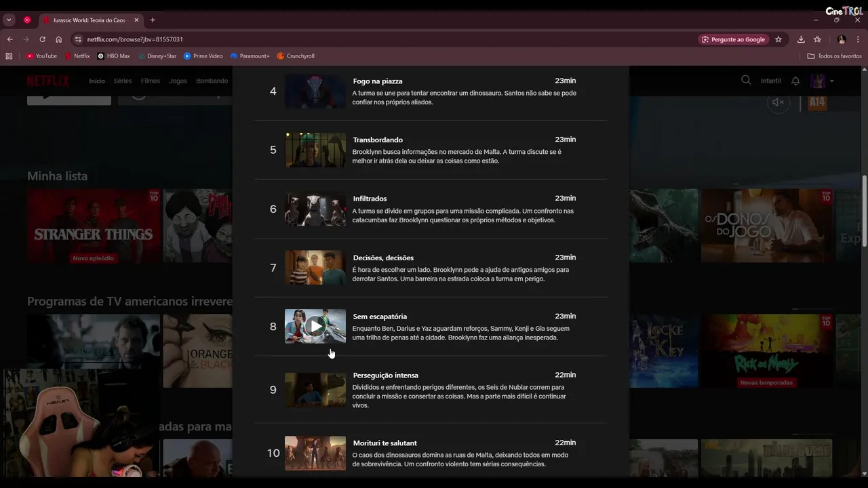Play episode 8 Sem escapatória
The width and height of the screenshot is (868, 488).
[x=315, y=326]
